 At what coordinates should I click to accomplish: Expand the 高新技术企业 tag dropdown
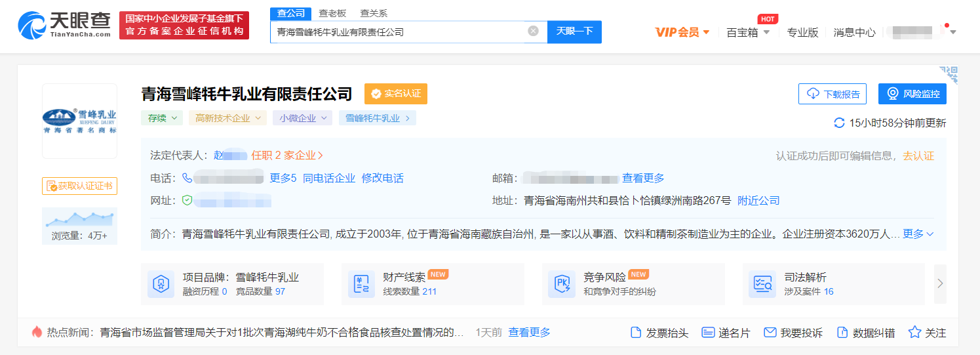[x=227, y=118]
